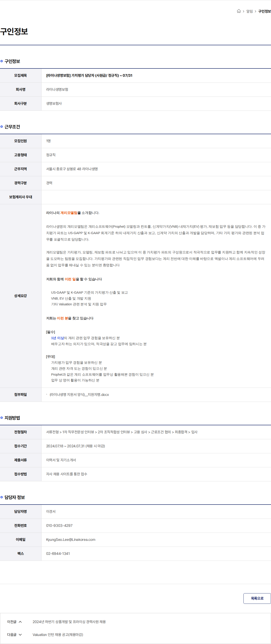Click the contact name 이경서
Screen dimensions: 271x644
point(51,511)
